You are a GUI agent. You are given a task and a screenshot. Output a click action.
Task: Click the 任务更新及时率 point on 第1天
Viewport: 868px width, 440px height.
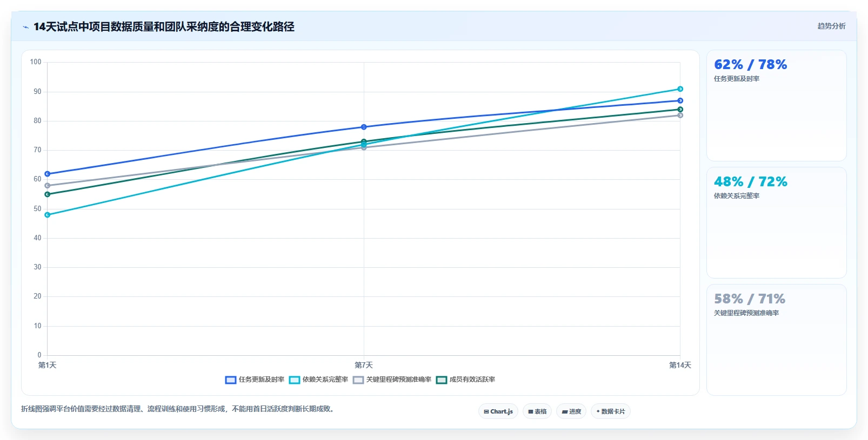[x=48, y=174]
